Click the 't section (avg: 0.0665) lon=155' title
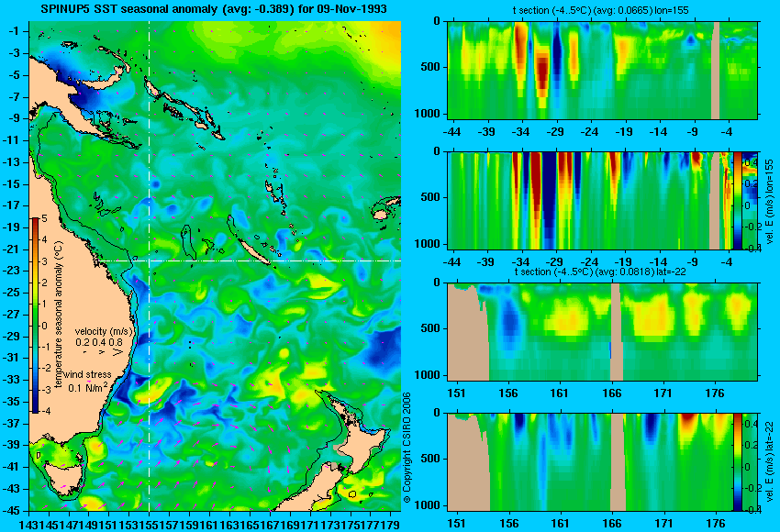 click(600, 10)
